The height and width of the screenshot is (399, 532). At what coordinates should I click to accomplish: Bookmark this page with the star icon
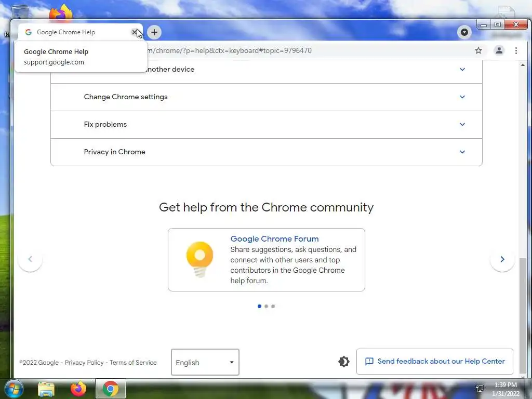(478, 50)
